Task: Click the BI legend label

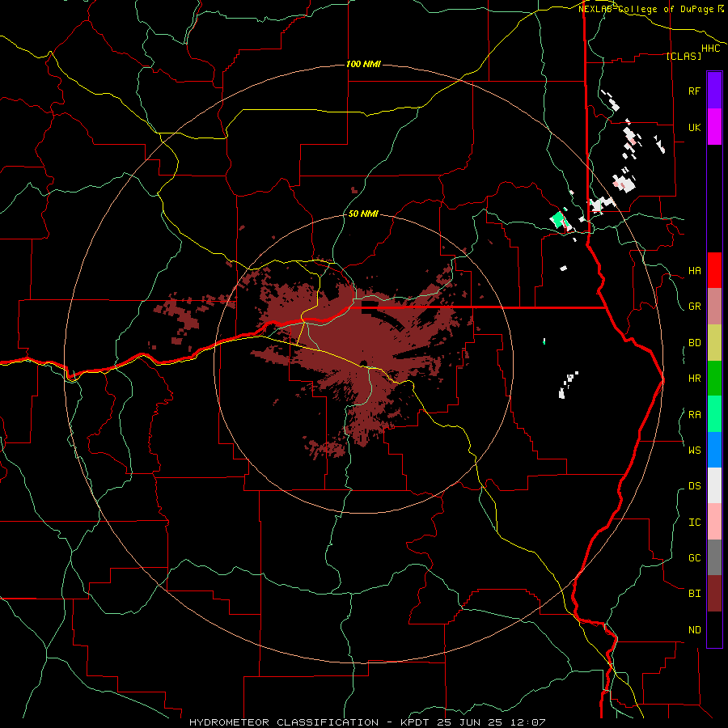Action: [694, 594]
